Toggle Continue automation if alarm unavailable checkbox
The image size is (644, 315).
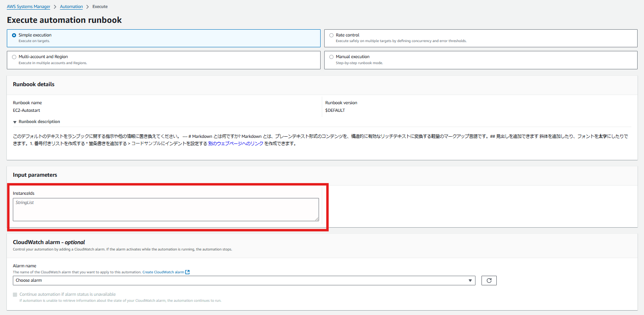coord(15,295)
